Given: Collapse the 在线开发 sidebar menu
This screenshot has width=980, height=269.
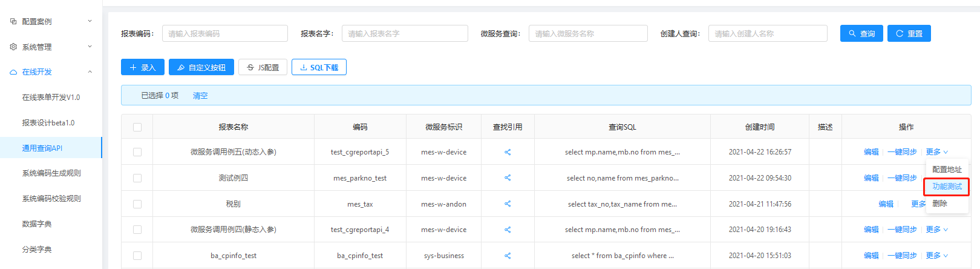Looking at the screenshot, I should pos(90,72).
